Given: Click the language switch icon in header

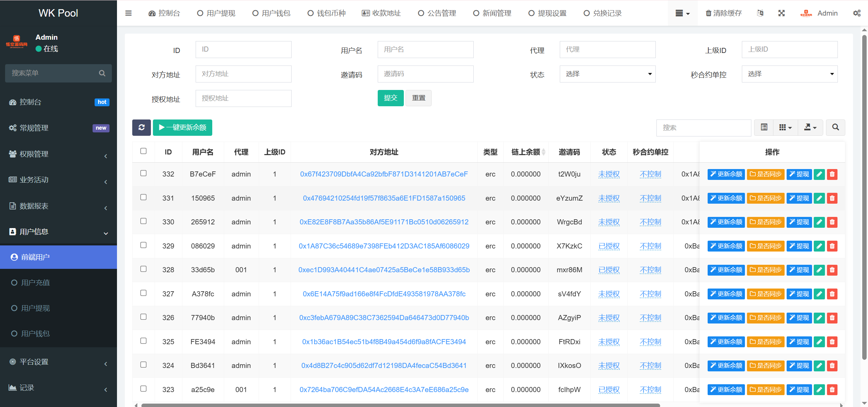Looking at the screenshot, I should pos(760,13).
